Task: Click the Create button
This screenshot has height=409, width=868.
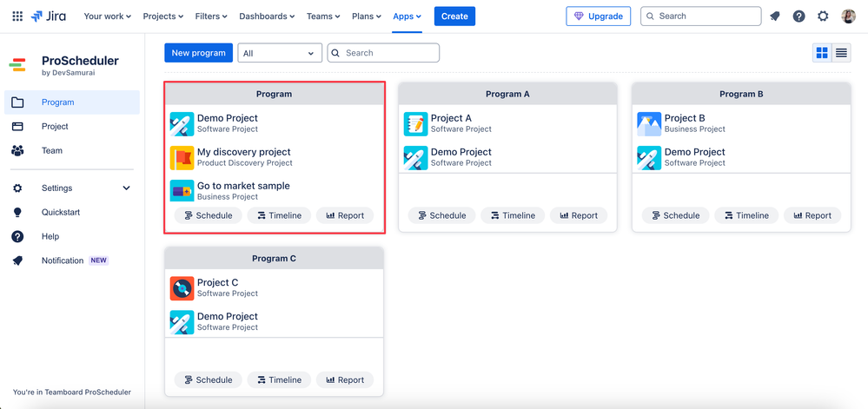Action: tap(454, 16)
